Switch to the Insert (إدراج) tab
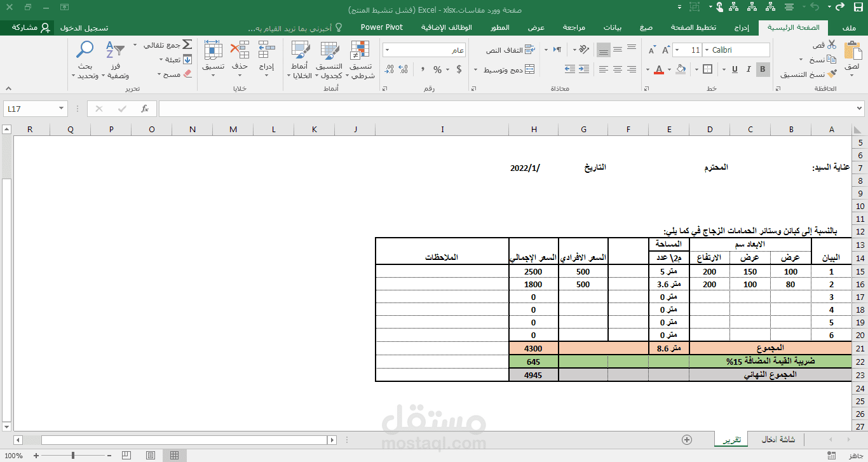Image resolution: width=868 pixels, height=462 pixels. tap(742, 27)
